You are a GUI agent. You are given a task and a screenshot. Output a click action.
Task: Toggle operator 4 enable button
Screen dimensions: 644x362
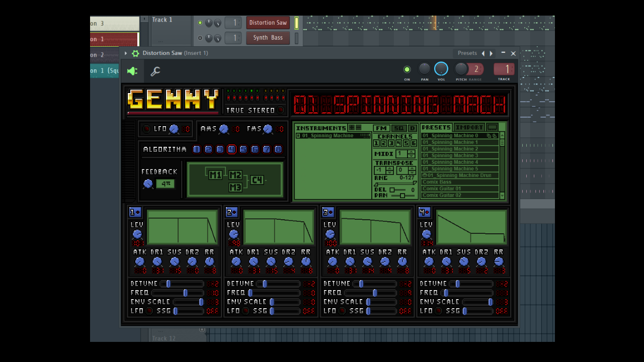click(x=424, y=212)
